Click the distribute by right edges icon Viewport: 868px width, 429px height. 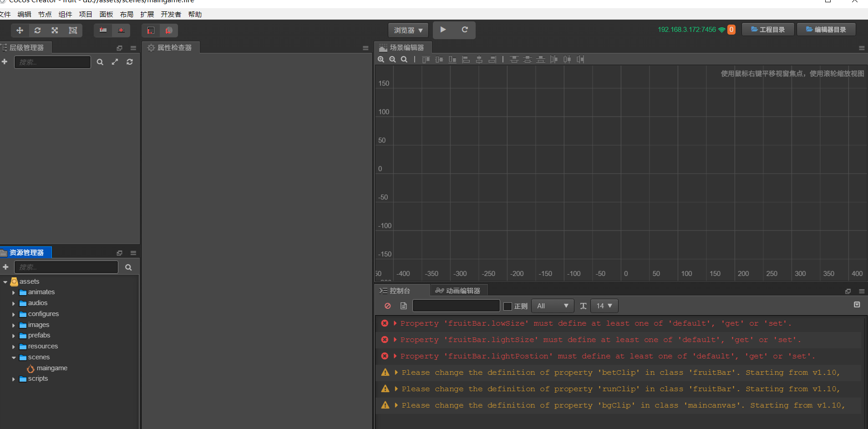point(580,59)
